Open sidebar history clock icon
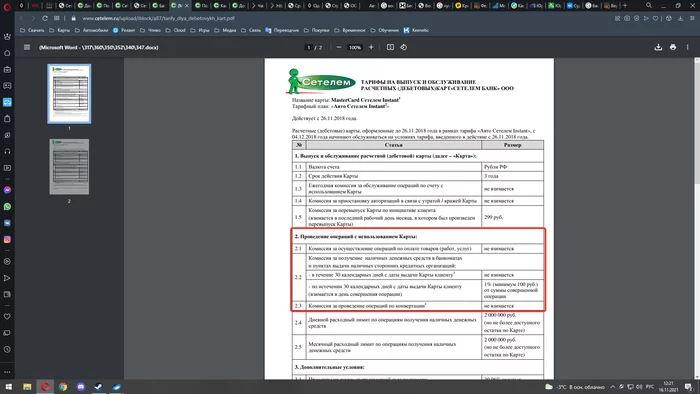The width and height of the screenshot is (700, 394). pyautogui.click(x=7, y=350)
